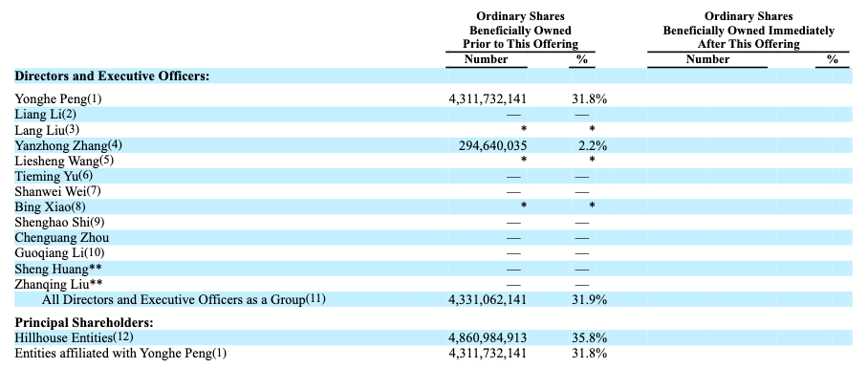
Task: Click Shanwei Wei(7) name cell
Action: click(57, 191)
